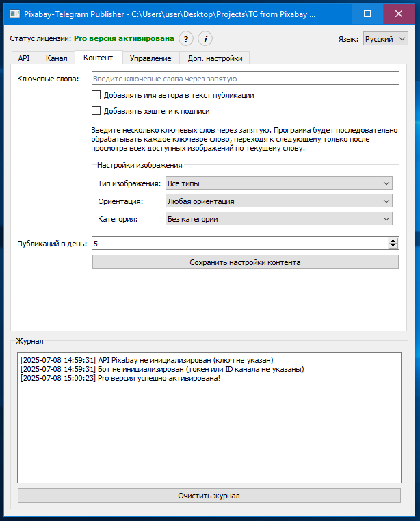Screen dimensions: 420x521
Task: Close the Pixabay-Telegram Publisher window
Action: pyautogui.click(x=399, y=14)
